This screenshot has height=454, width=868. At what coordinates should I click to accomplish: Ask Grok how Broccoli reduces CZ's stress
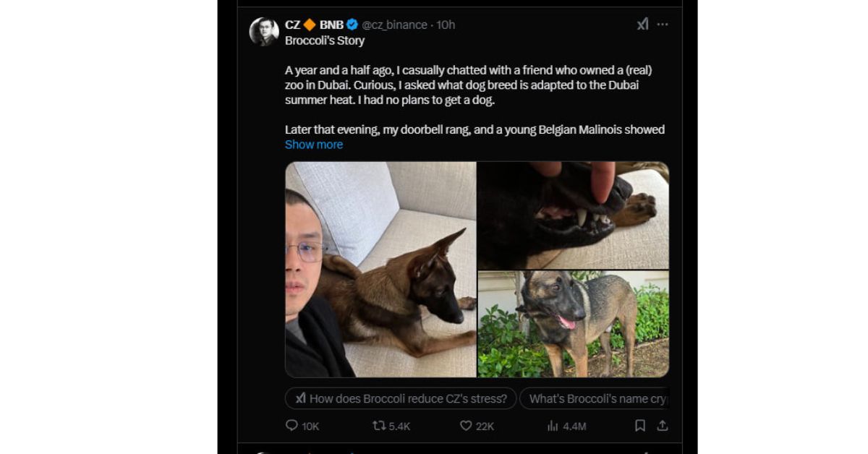tap(401, 398)
